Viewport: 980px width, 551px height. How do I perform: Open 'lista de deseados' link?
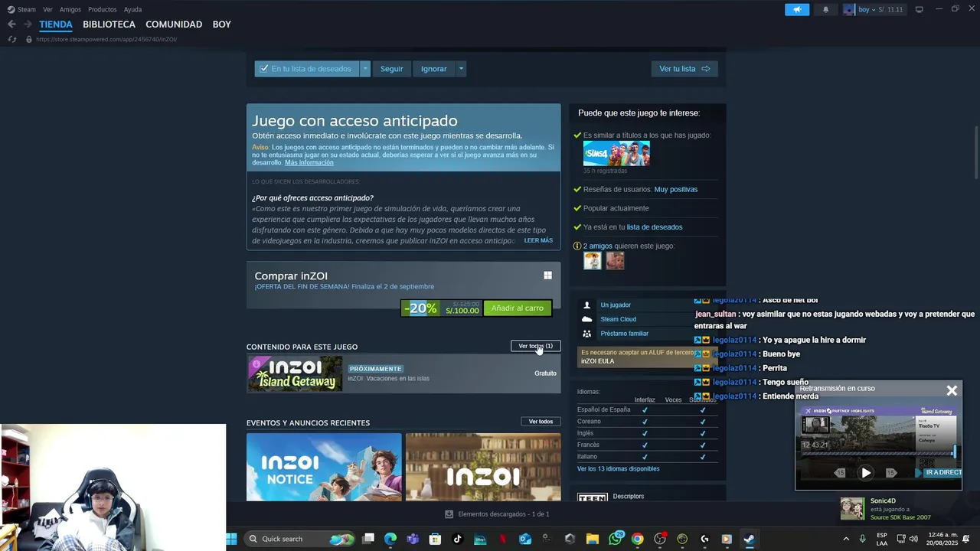[655, 227]
